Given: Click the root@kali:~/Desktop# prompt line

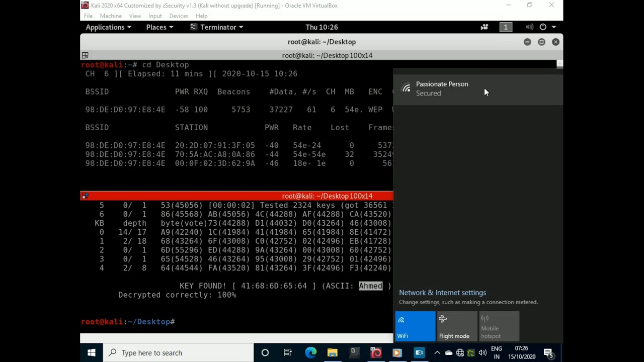Looking at the screenshot, I should coord(128,322).
